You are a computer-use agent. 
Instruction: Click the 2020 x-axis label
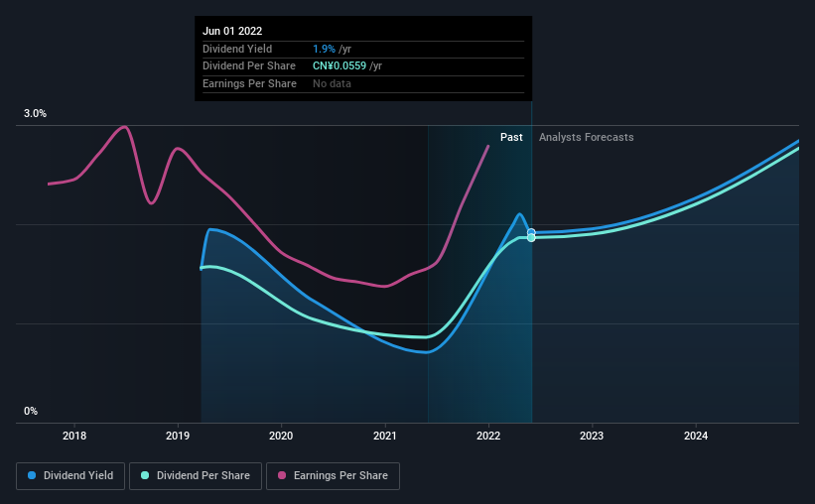pos(281,436)
